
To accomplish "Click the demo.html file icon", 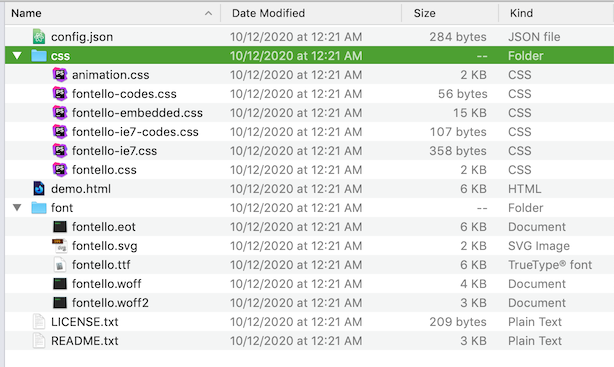I will (x=39, y=188).
